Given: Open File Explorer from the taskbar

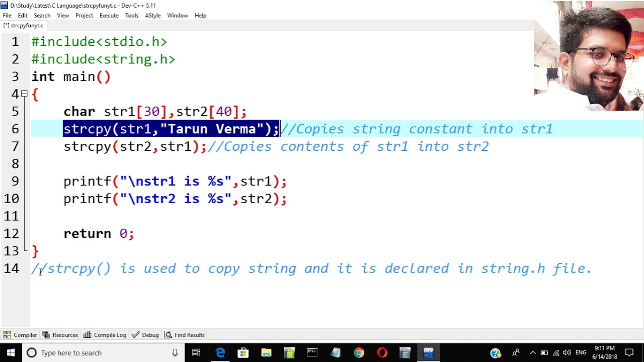Looking at the screenshot, I should coord(266,353).
